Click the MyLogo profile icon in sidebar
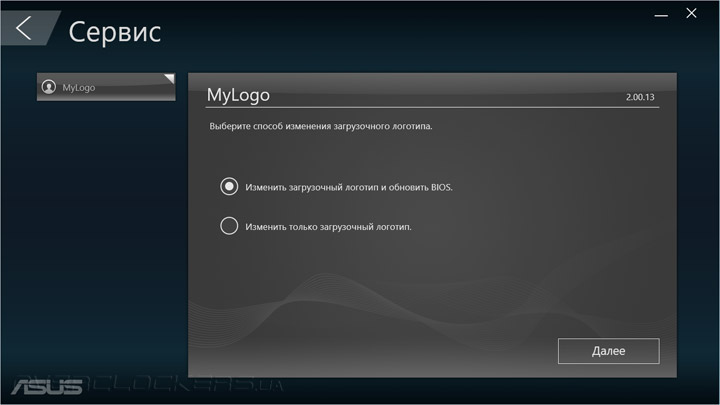This screenshot has height=405, width=720. [49, 87]
